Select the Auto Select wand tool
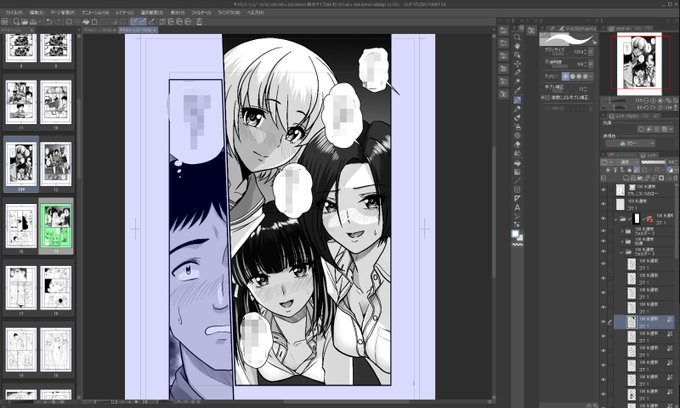680x408 pixels. (517, 82)
